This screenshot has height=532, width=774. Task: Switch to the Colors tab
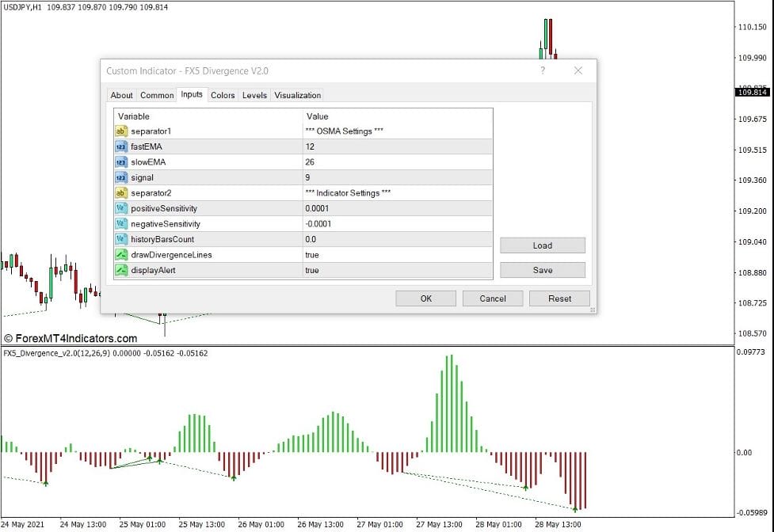223,95
